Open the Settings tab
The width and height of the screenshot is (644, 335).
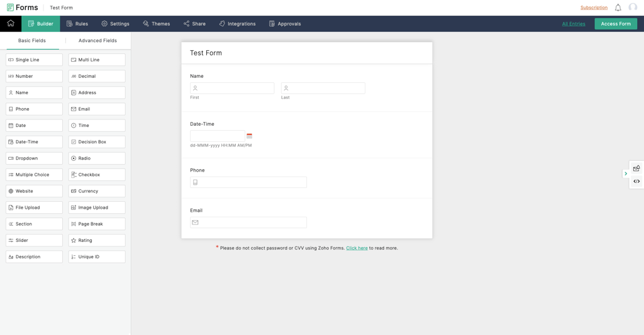click(x=116, y=24)
